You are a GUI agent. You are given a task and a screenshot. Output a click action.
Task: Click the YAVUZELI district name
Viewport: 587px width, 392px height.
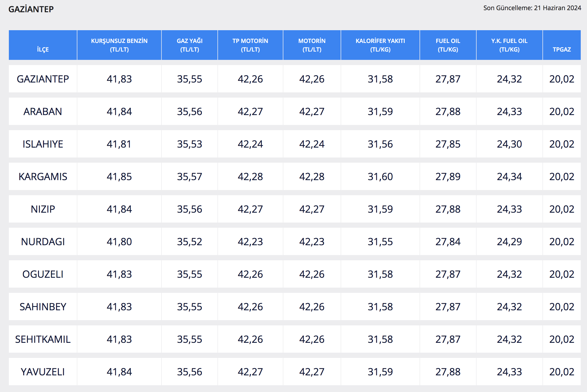pos(43,372)
